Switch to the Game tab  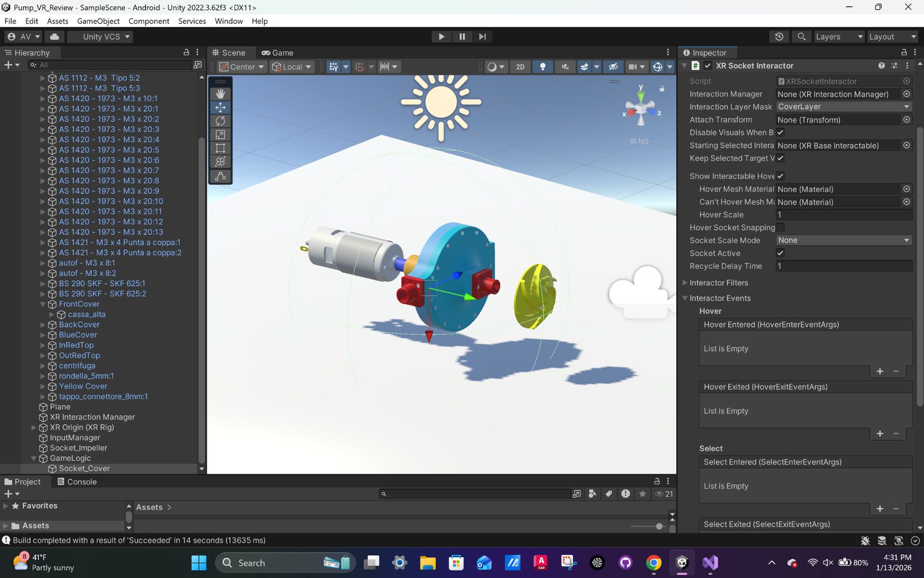[277, 53]
